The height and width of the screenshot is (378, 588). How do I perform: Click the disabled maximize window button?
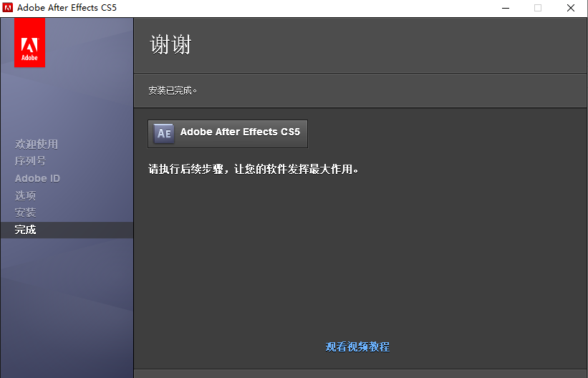pyautogui.click(x=538, y=8)
